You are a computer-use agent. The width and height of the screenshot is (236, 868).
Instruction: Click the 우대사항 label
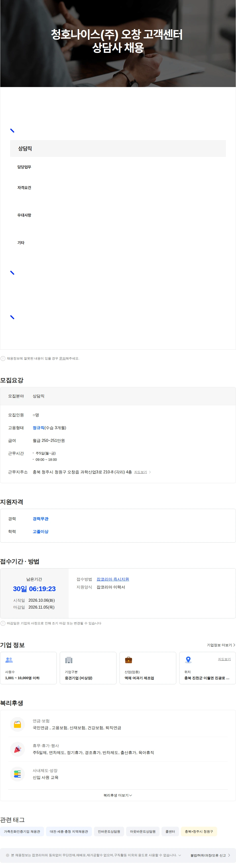(x=24, y=215)
